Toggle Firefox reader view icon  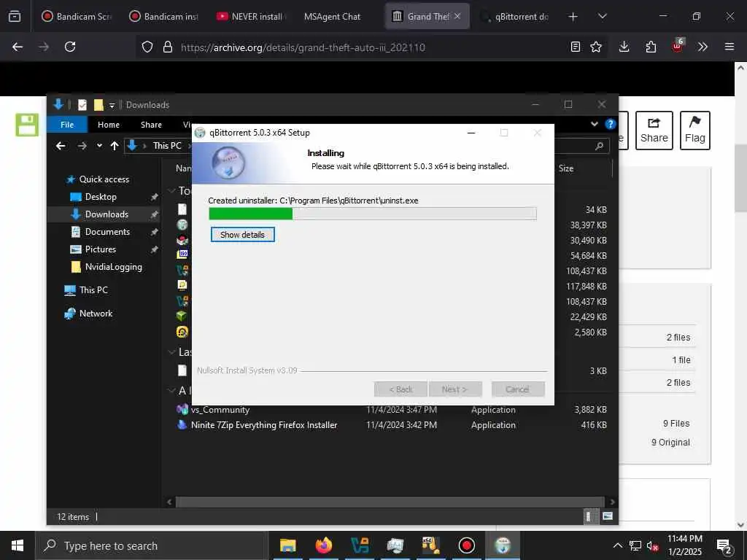tap(575, 47)
